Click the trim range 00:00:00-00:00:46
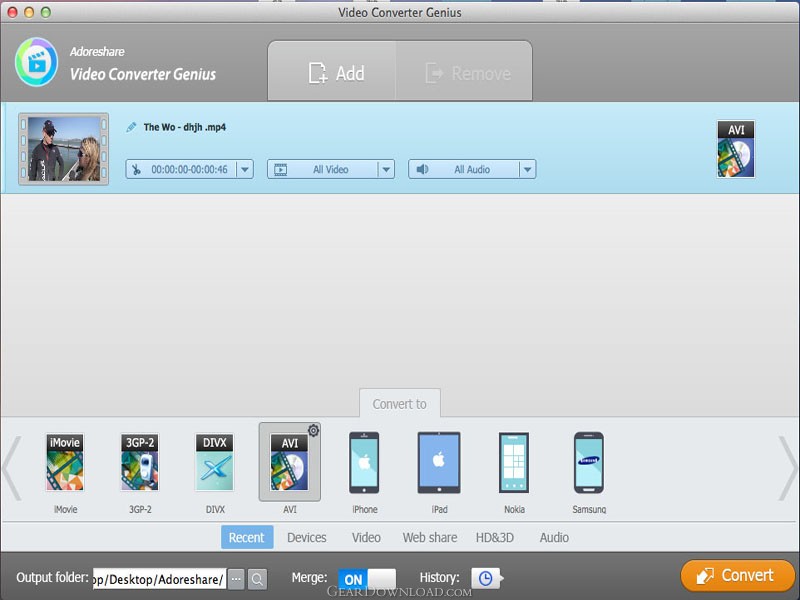 189,169
